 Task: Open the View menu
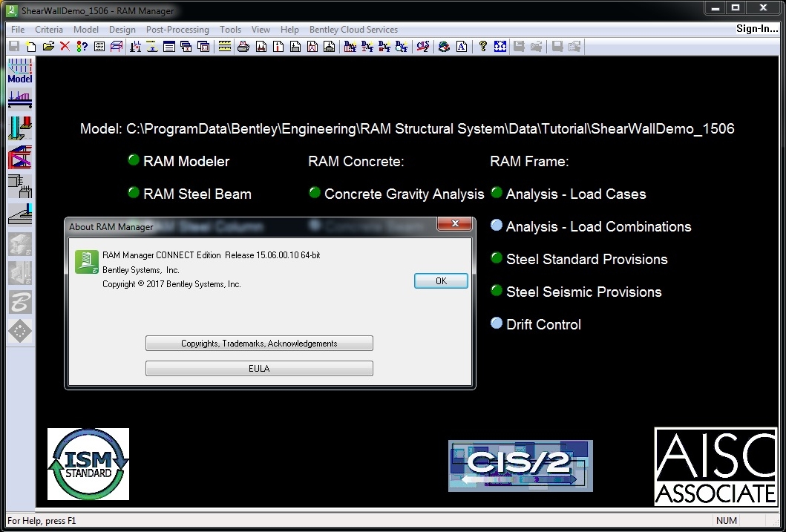point(261,30)
